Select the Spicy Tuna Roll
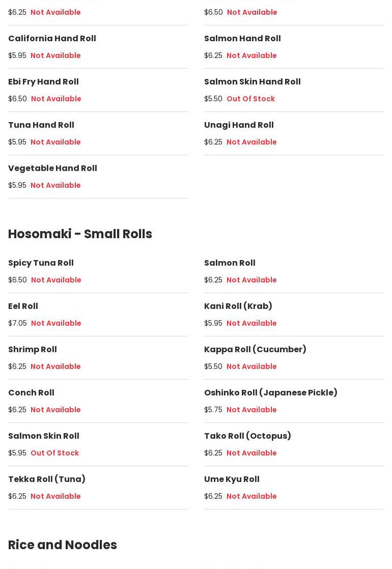 tap(41, 263)
